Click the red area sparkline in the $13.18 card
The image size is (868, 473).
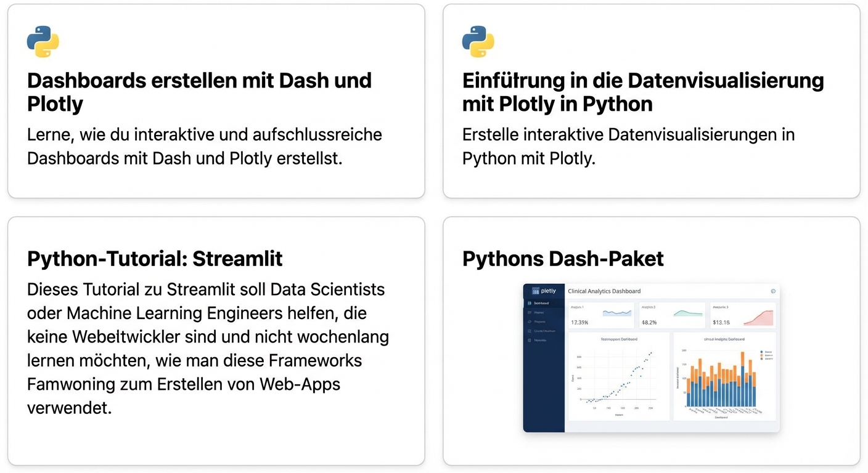(758, 317)
